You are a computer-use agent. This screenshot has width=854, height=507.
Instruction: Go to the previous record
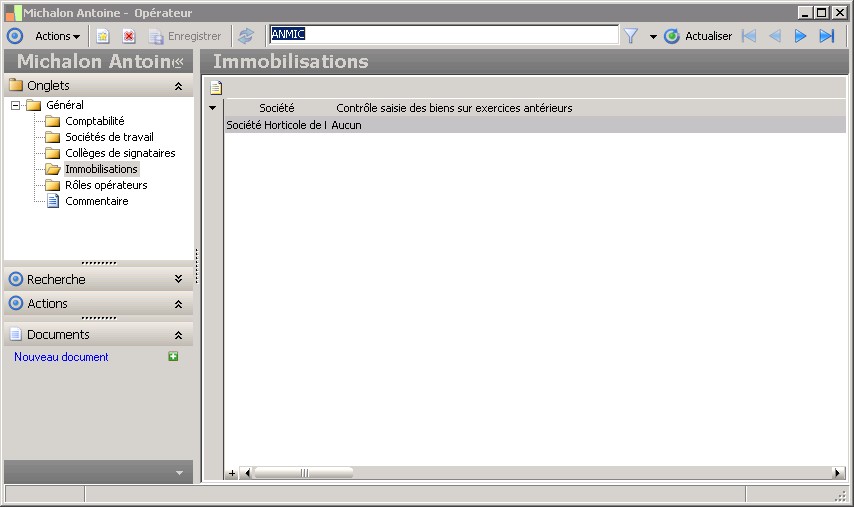775,36
